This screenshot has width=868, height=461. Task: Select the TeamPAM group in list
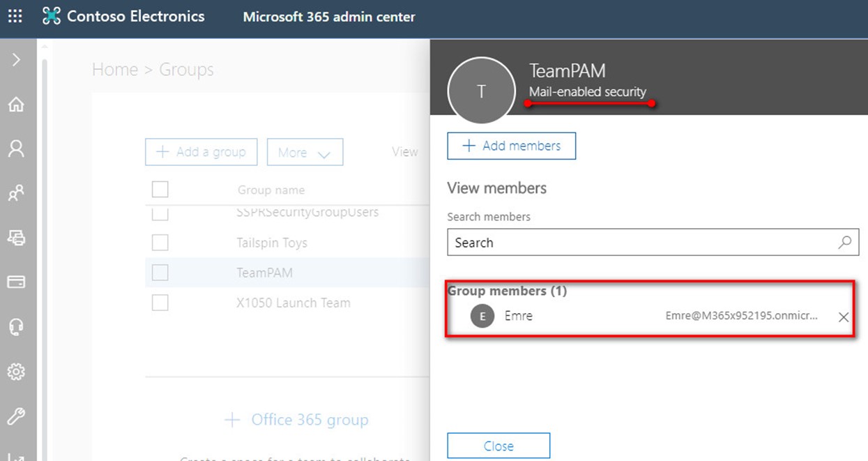point(265,273)
